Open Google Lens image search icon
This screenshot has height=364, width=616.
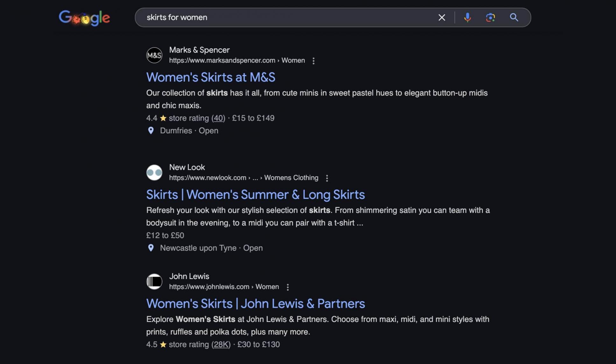tap(490, 17)
